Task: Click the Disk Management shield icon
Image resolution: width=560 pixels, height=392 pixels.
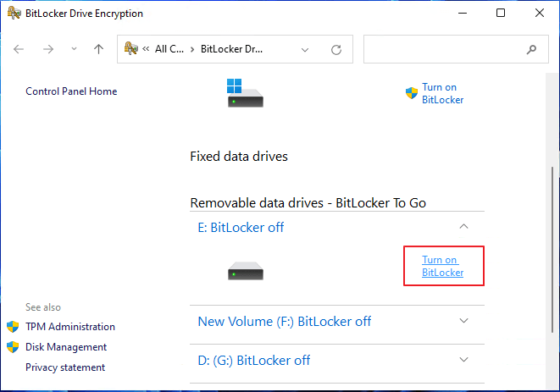Action: (13, 347)
